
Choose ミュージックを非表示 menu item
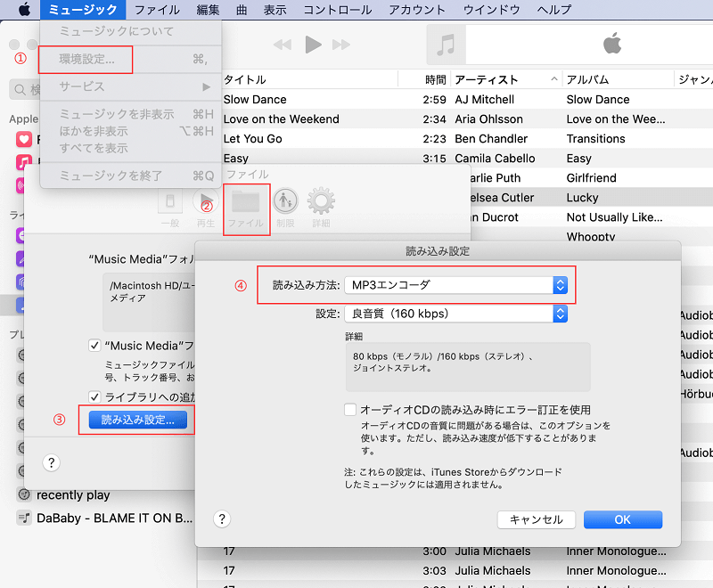click(x=131, y=114)
